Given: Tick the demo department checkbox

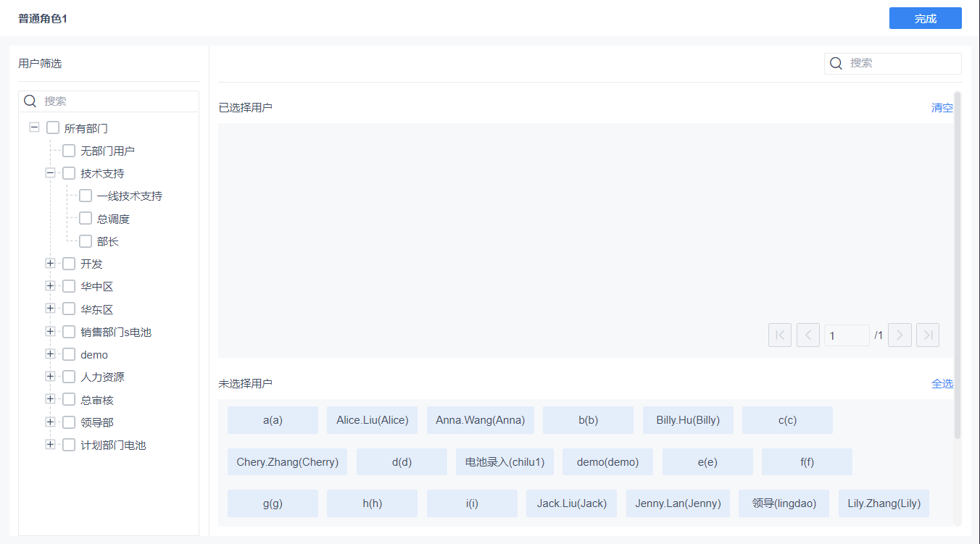Looking at the screenshot, I should coord(69,354).
